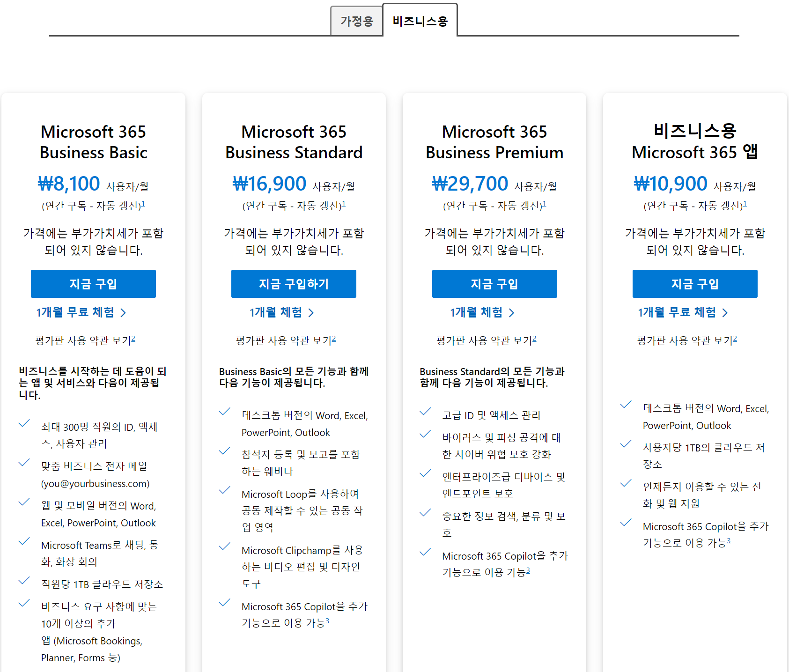Switch to the 가정용 tab
Viewport: 789px width, 672px height.
pyautogui.click(x=357, y=21)
